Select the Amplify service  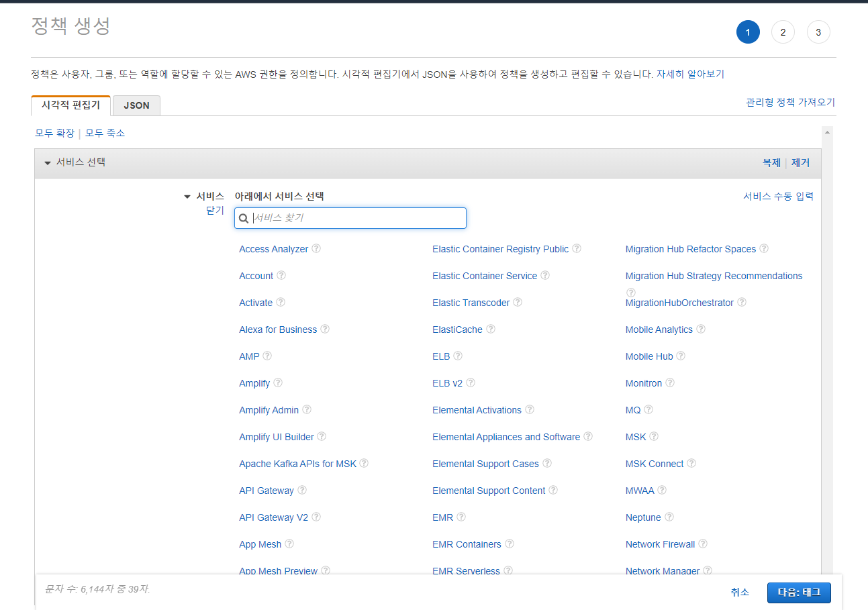[x=254, y=383]
